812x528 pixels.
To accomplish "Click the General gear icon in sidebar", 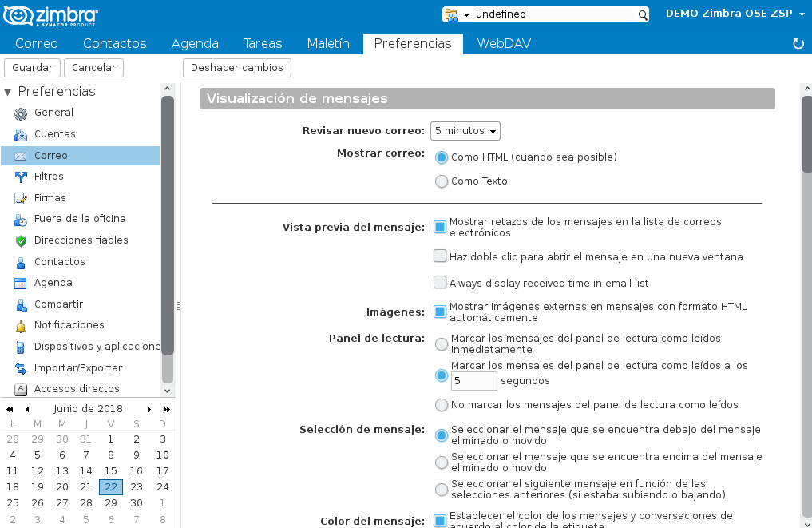I will tap(21, 113).
